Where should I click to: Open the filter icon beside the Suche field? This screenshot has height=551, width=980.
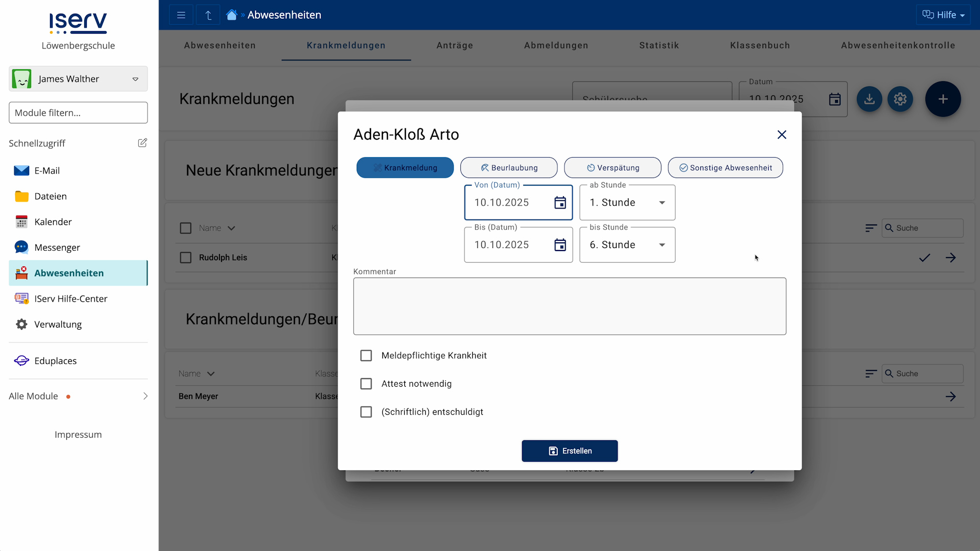[x=871, y=228]
